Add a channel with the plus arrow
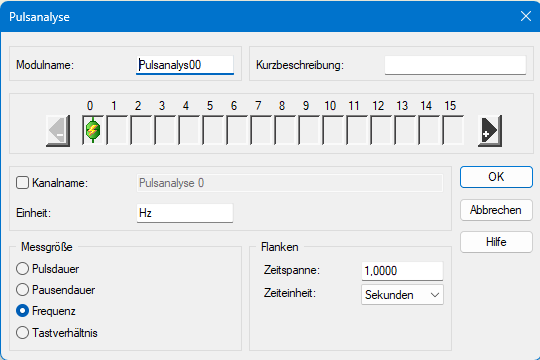The image size is (540, 360). coord(490,131)
